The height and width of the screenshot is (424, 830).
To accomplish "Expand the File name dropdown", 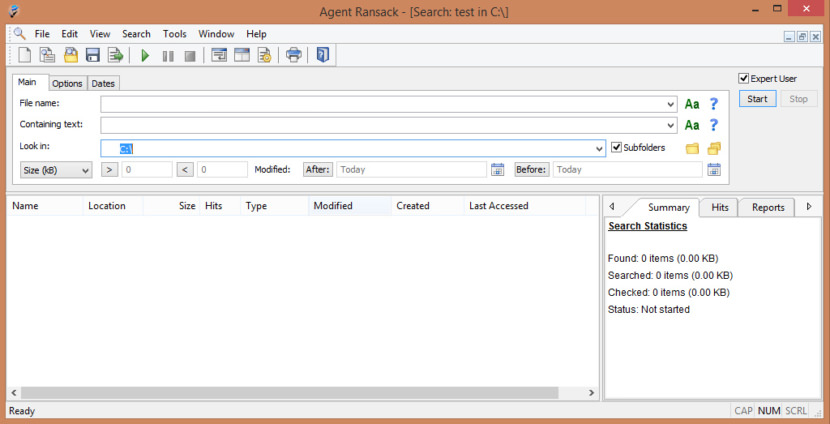I will [x=670, y=104].
